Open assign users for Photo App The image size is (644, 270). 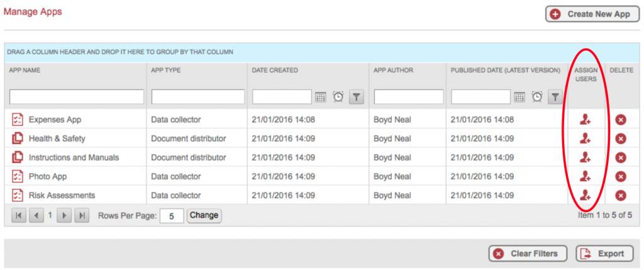click(x=585, y=176)
